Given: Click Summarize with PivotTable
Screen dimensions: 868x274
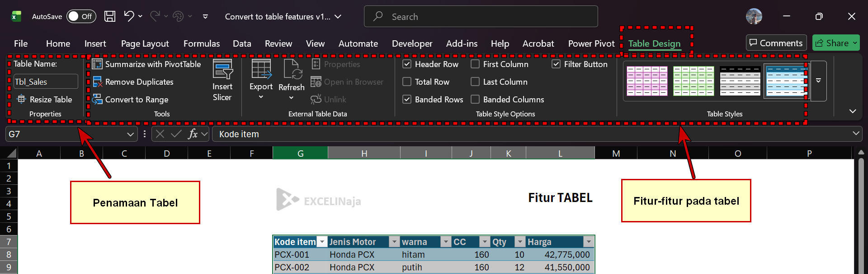Looking at the screenshot, I should (146, 64).
